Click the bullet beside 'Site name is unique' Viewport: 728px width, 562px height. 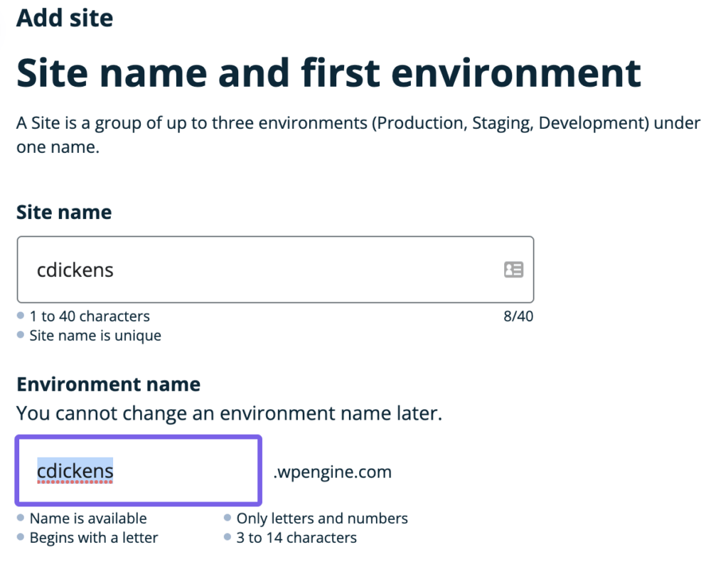(x=21, y=335)
